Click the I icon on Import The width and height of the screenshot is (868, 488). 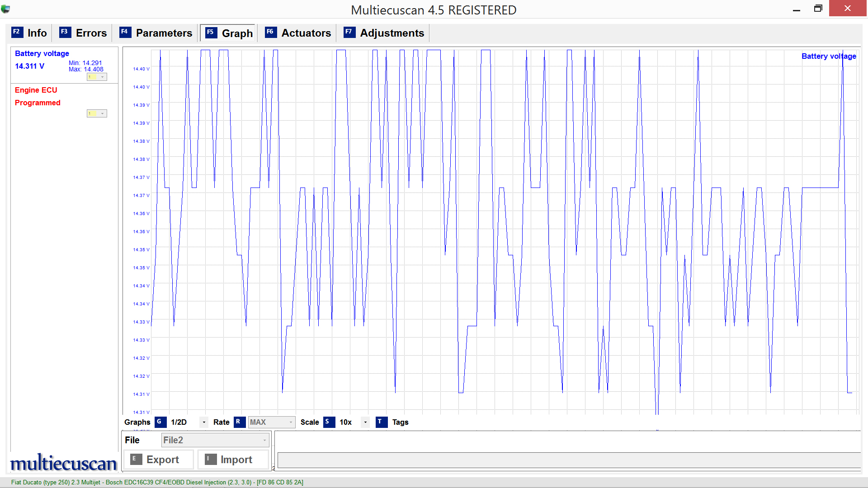tap(210, 459)
